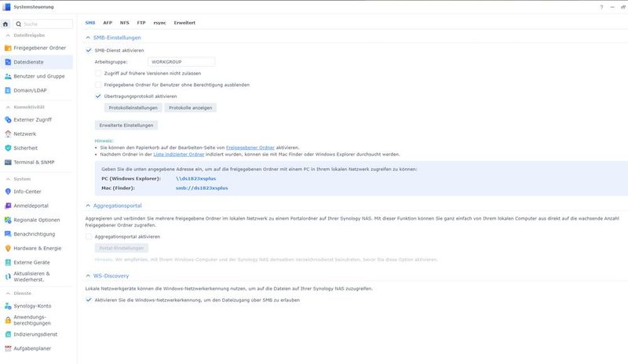Collapse Aggregationsportal section
Image resolution: width=628 pixels, height=364 pixels.
coord(88,206)
